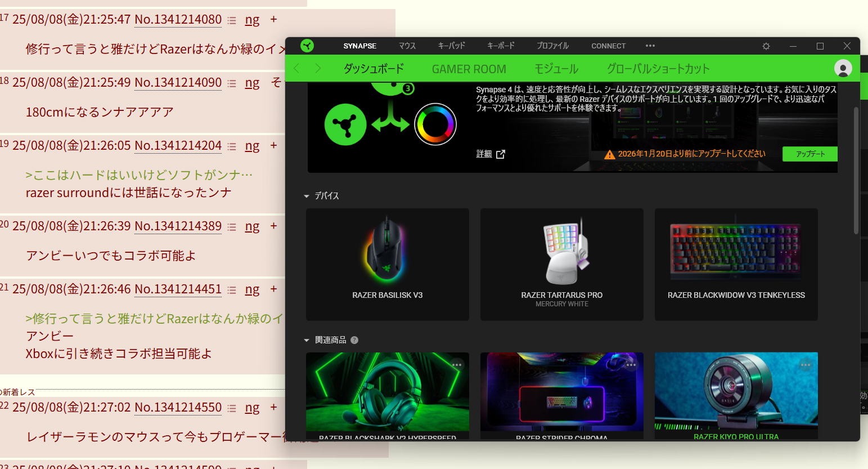Click quoted text >ここはハードはいいけどソフトがンナ…
This screenshot has width=868, height=469.
(x=139, y=175)
